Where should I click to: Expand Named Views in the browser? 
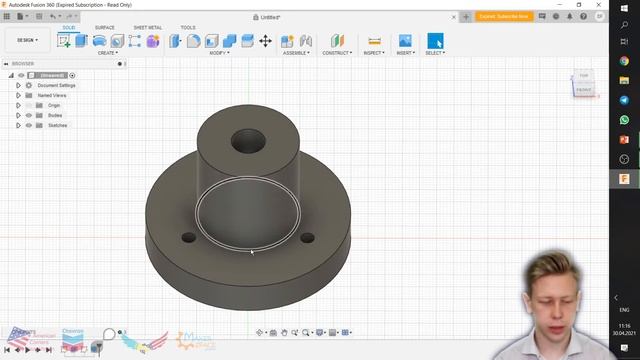(x=18, y=95)
